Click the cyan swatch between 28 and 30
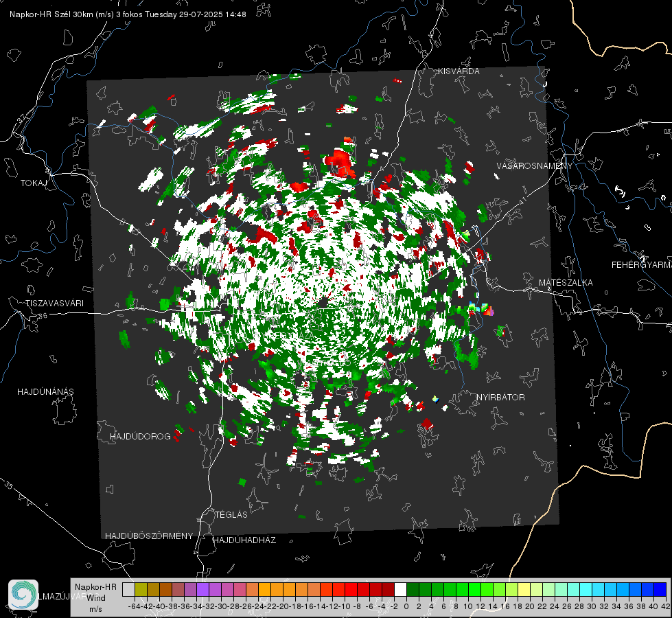The width and height of the screenshot is (672, 618). point(586,590)
